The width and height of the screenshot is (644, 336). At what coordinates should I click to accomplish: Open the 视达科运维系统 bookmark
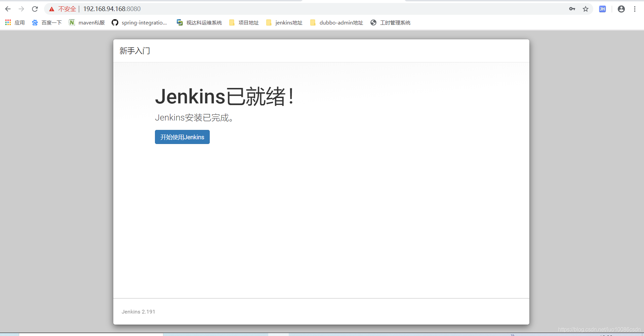(x=199, y=22)
